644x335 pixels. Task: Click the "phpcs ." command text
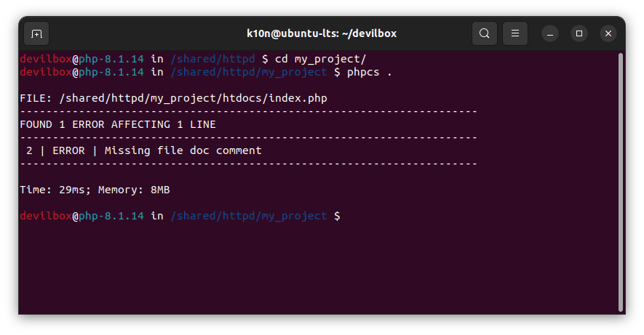(370, 72)
